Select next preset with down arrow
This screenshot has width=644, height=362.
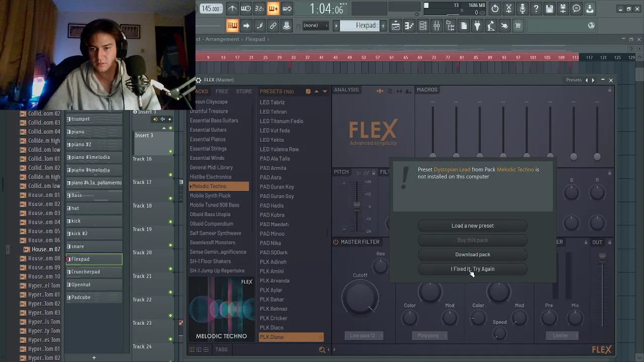point(325,91)
